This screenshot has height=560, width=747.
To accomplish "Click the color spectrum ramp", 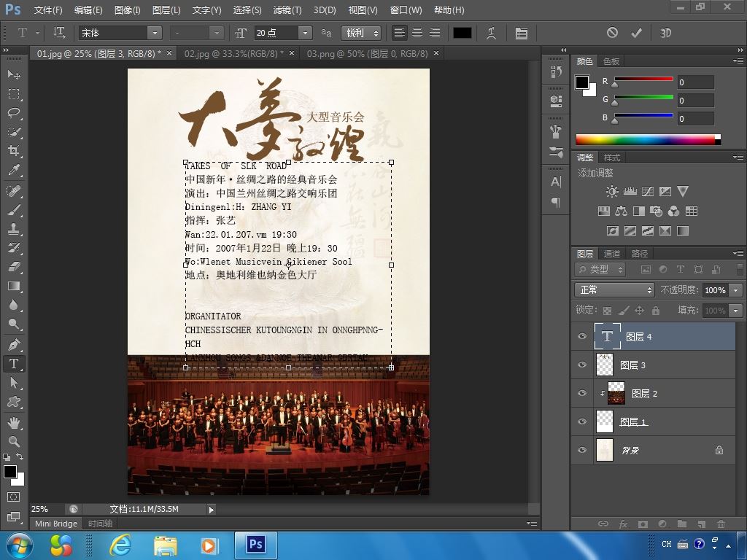I will 648,139.
